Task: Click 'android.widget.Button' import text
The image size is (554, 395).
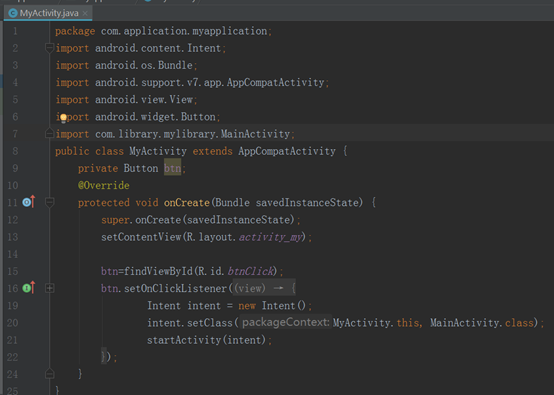Action: point(155,117)
